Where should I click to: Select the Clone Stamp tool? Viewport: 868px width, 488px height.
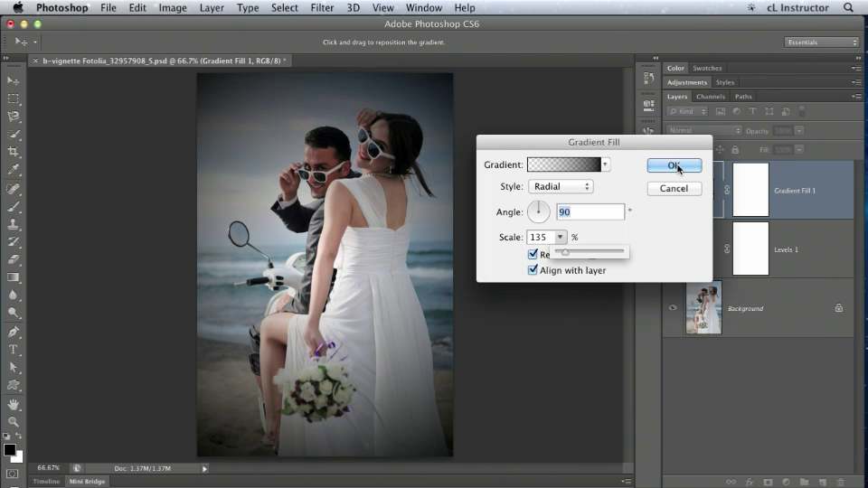tap(14, 225)
